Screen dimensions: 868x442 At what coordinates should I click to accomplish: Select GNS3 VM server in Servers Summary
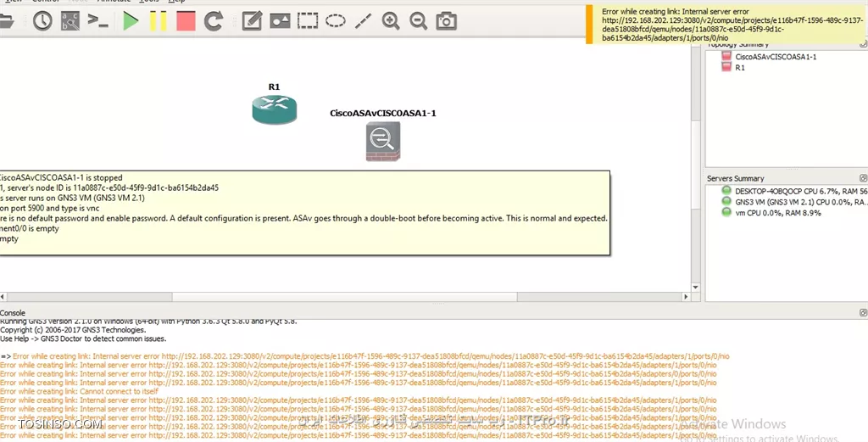801,202
